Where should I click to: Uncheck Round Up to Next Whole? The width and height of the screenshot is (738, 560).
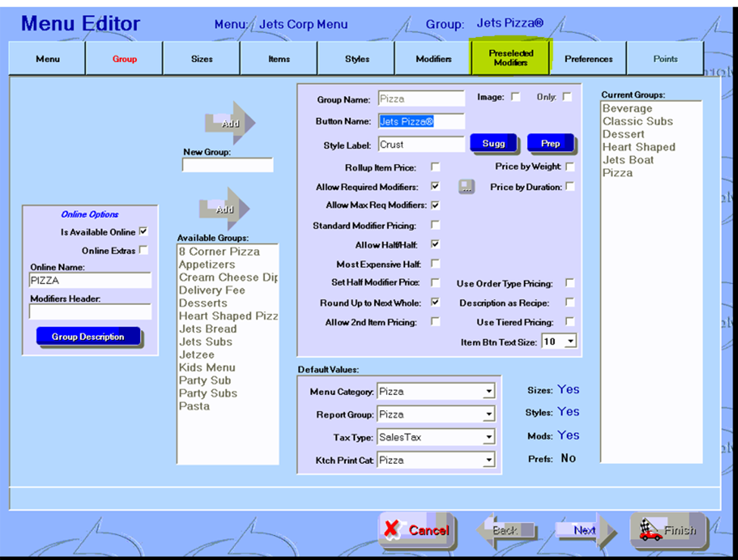(435, 302)
